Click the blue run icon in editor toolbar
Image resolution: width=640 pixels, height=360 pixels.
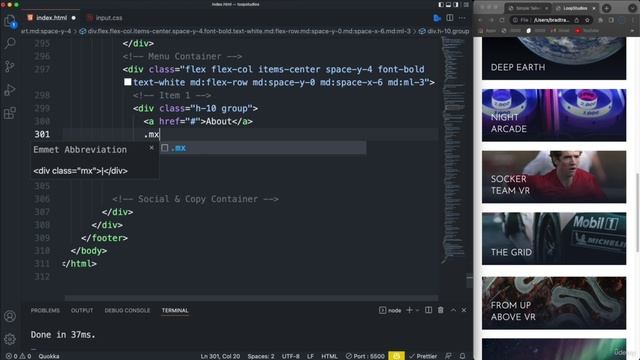(437, 18)
